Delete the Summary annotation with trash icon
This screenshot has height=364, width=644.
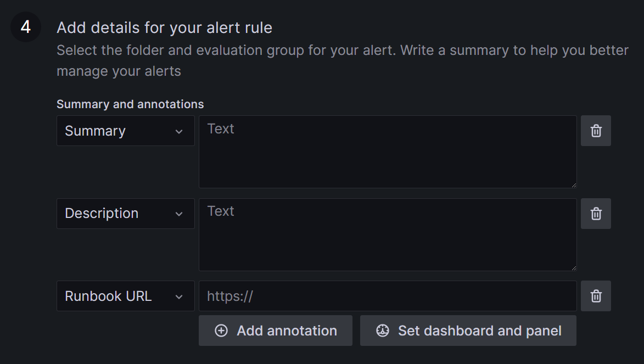[596, 131]
